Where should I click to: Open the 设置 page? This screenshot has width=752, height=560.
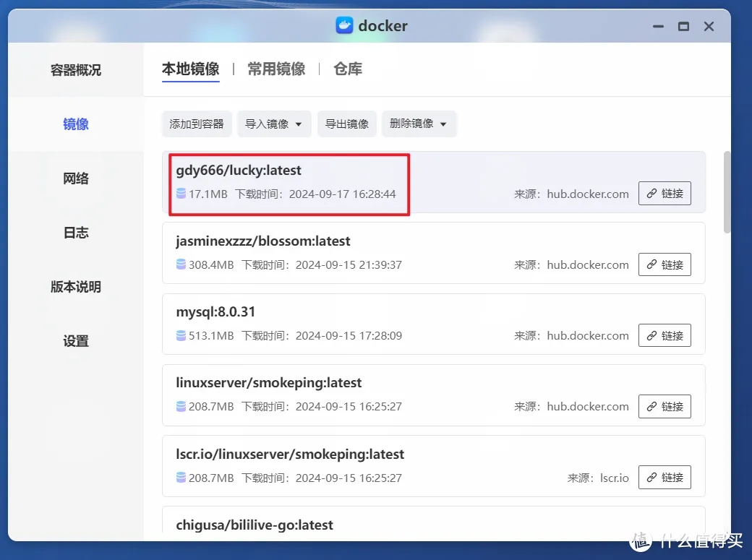point(75,340)
